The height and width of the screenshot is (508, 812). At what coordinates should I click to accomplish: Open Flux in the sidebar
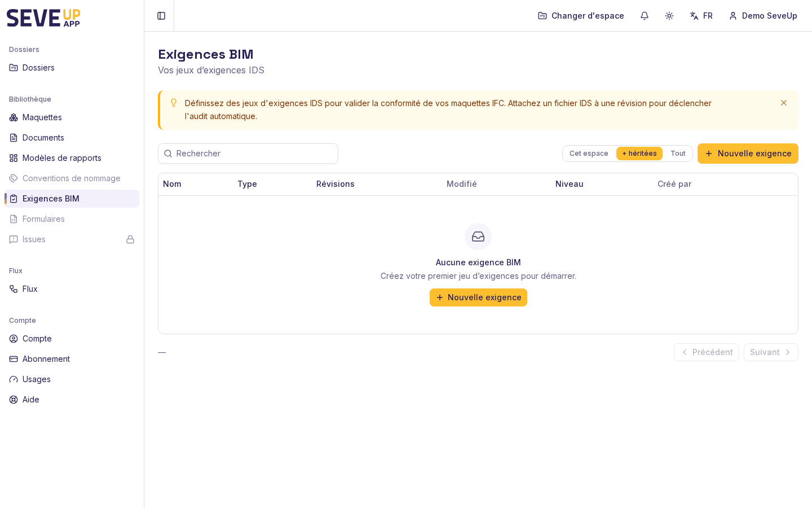(x=72, y=289)
